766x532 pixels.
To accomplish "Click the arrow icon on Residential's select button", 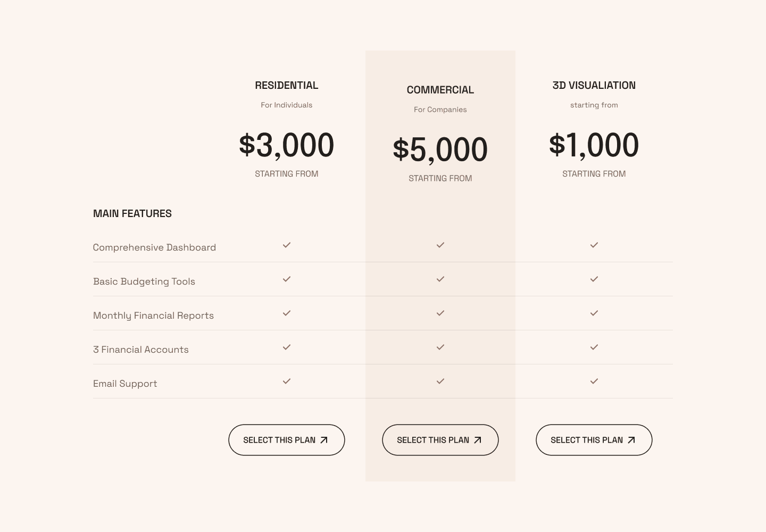I will click(x=323, y=440).
